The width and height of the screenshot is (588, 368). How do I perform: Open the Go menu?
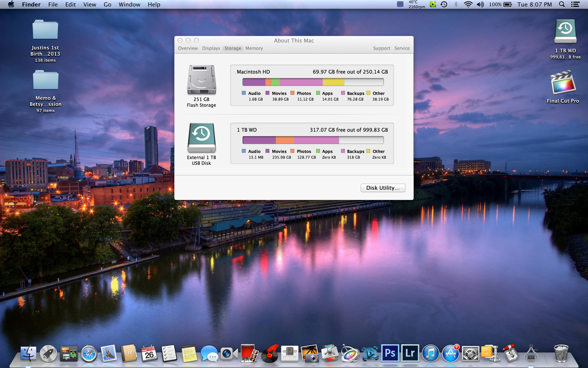[107, 4]
